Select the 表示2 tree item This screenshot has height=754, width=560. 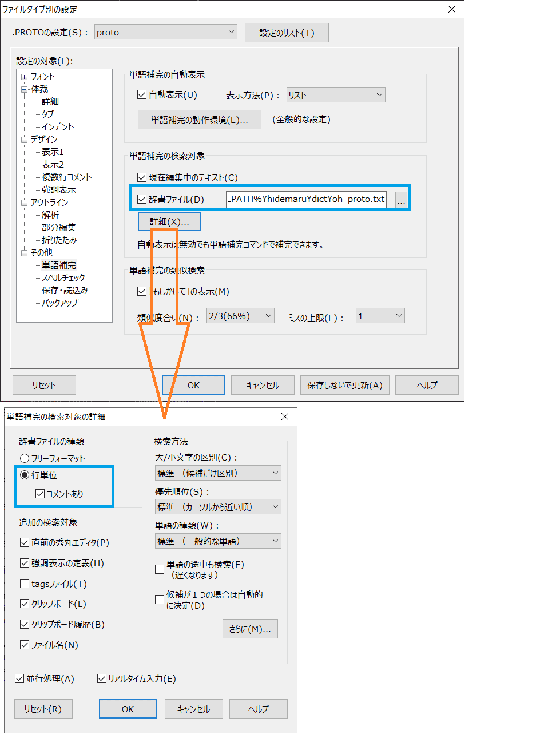point(53,165)
